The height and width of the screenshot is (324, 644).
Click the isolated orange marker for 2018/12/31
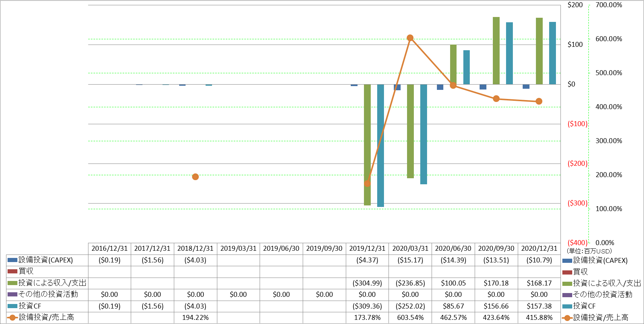coord(195,177)
